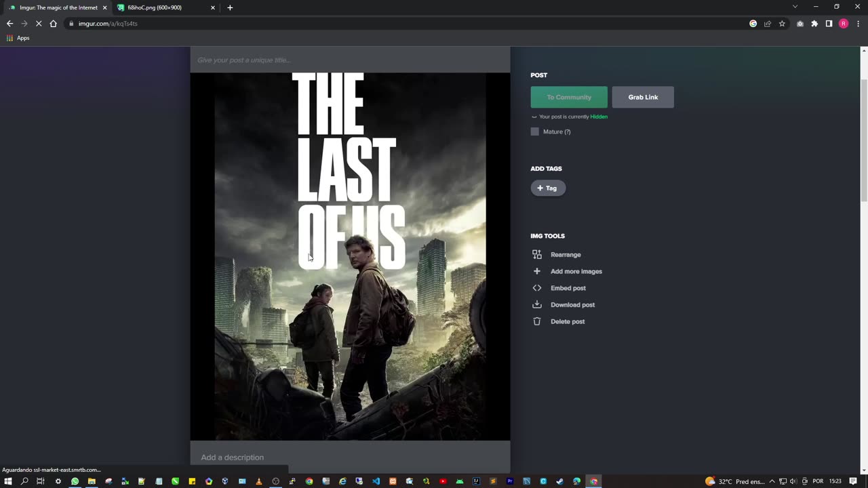This screenshot has width=868, height=488.
Task: Bookmark this page with the star
Action: point(782,24)
